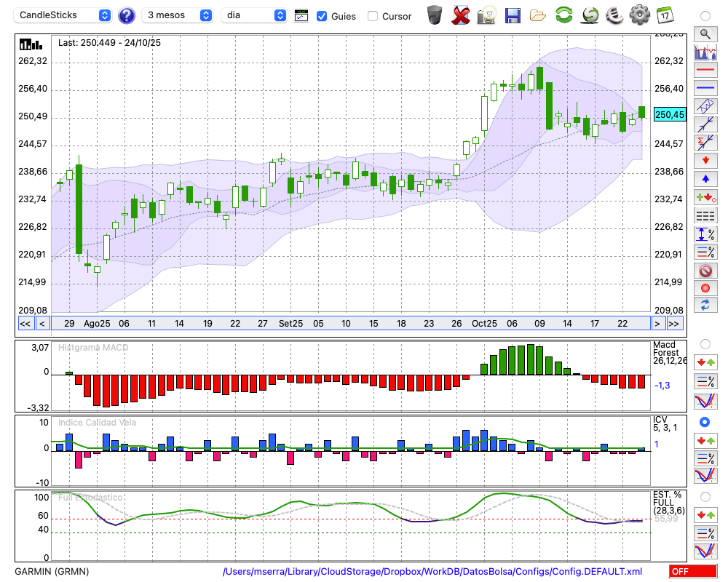This screenshot has width=728, height=582.
Task: Click the 250,45 current price label
Action: [670, 115]
